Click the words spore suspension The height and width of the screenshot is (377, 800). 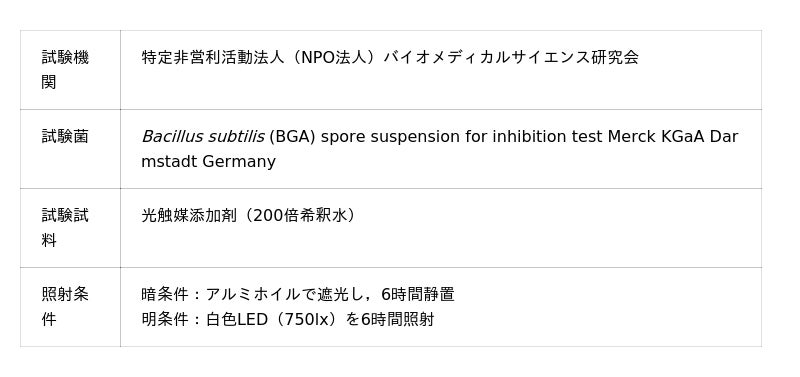pos(390,137)
